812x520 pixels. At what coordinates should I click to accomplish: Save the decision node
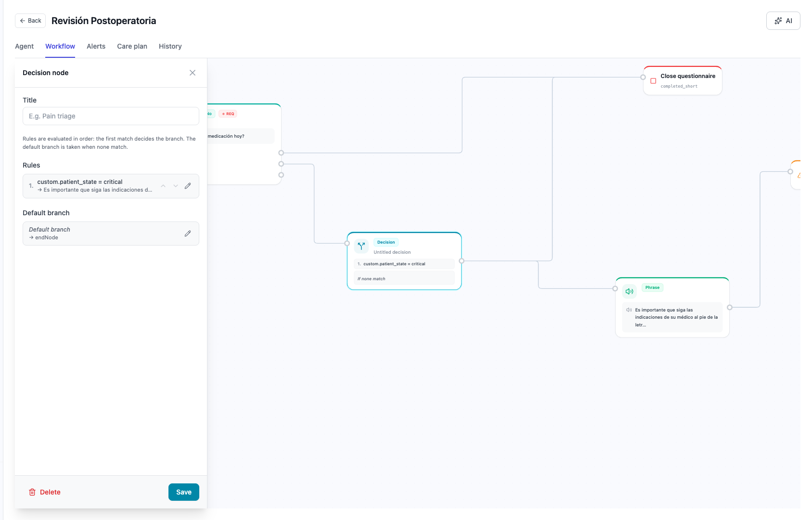(x=184, y=492)
